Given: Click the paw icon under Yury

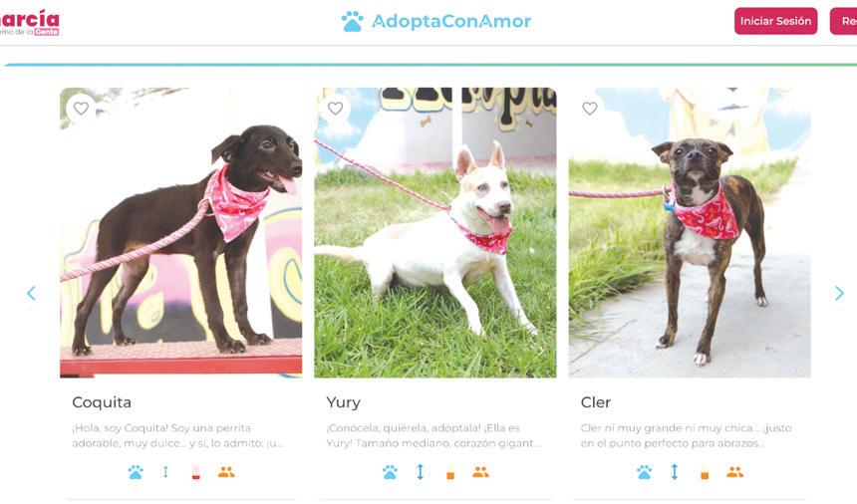Looking at the screenshot, I should pyautogui.click(x=390, y=472).
